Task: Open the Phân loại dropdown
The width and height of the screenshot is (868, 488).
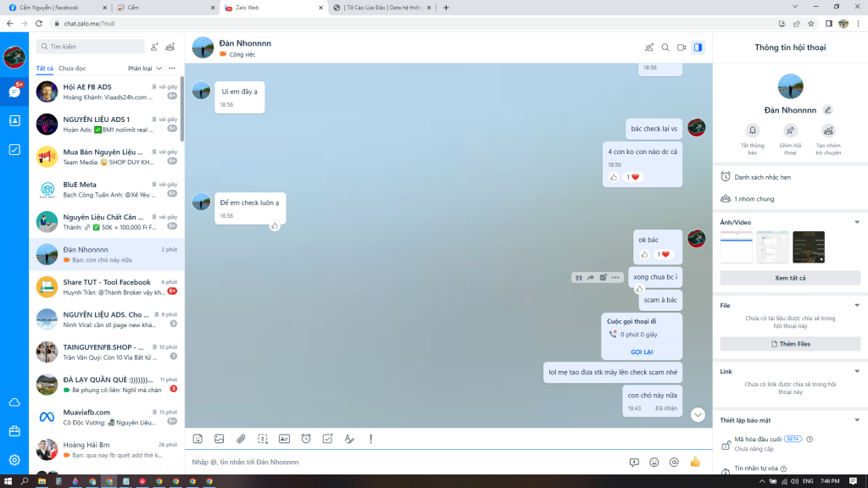Action: tap(145, 68)
